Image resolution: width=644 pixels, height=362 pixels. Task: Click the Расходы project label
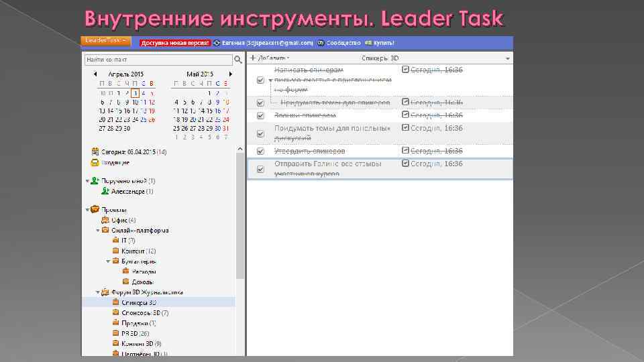144,271
